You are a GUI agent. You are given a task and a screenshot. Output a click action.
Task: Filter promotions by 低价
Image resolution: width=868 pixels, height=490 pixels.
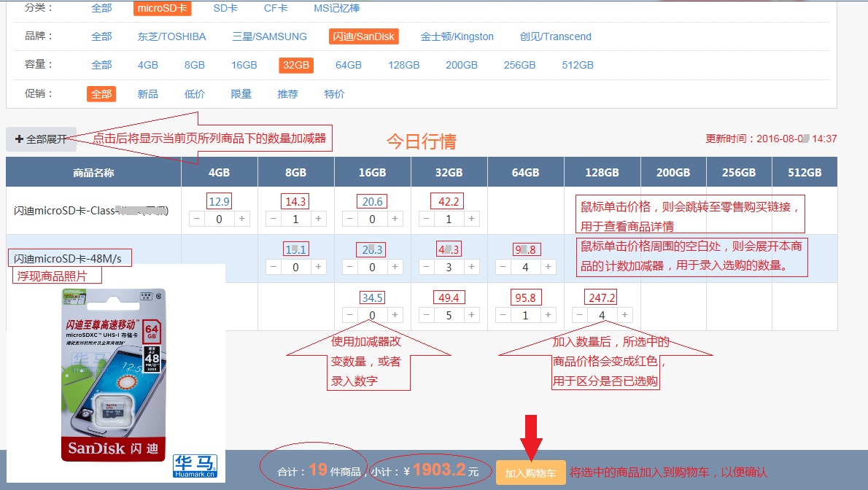(194, 94)
